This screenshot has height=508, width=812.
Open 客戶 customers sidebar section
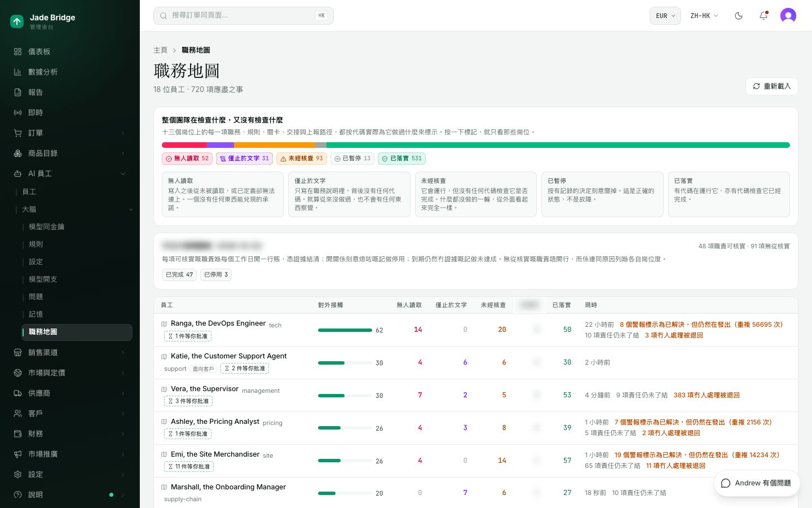70,413
